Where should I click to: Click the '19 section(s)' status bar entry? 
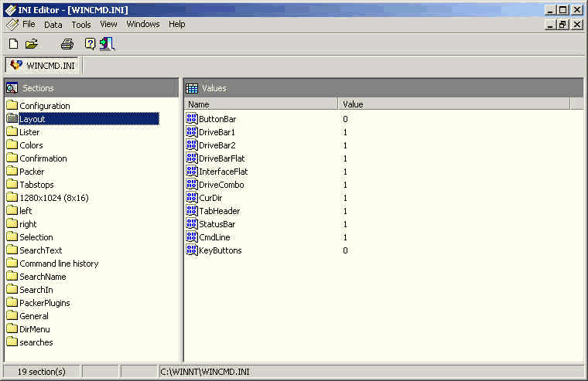click(x=41, y=372)
